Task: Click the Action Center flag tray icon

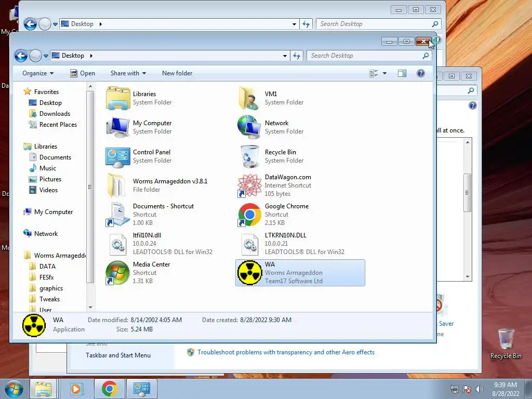Action: coord(467,389)
